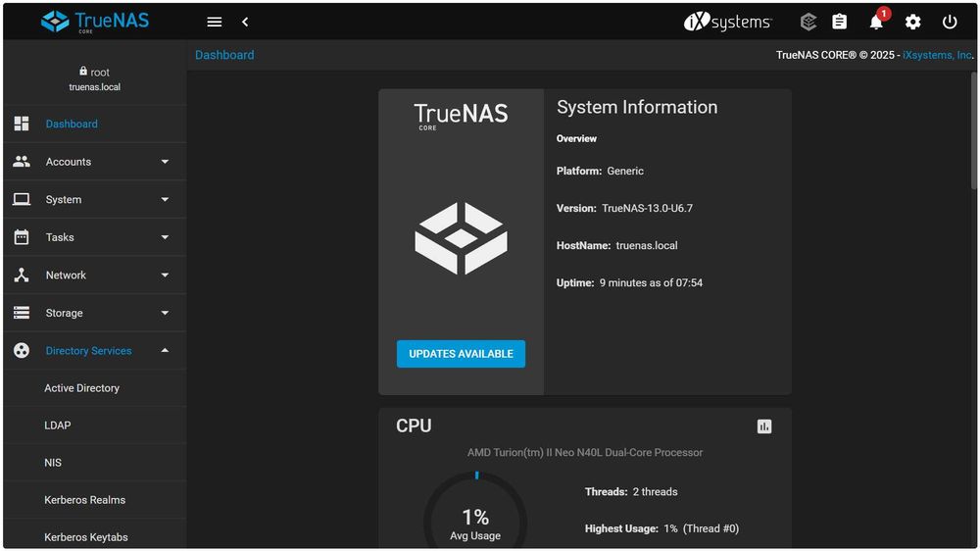Click the System Information heading
This screenshot has width=980, height=551.
point(637,107)
